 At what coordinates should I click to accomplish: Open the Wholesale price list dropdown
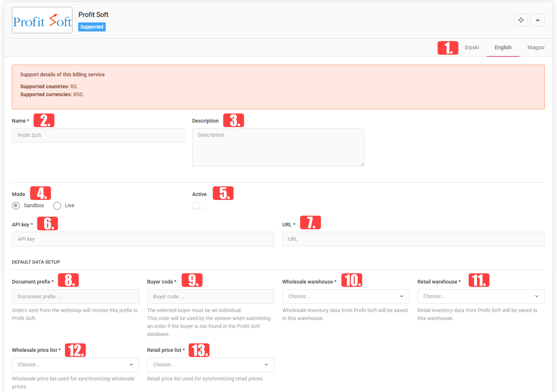tap(76, 365)
